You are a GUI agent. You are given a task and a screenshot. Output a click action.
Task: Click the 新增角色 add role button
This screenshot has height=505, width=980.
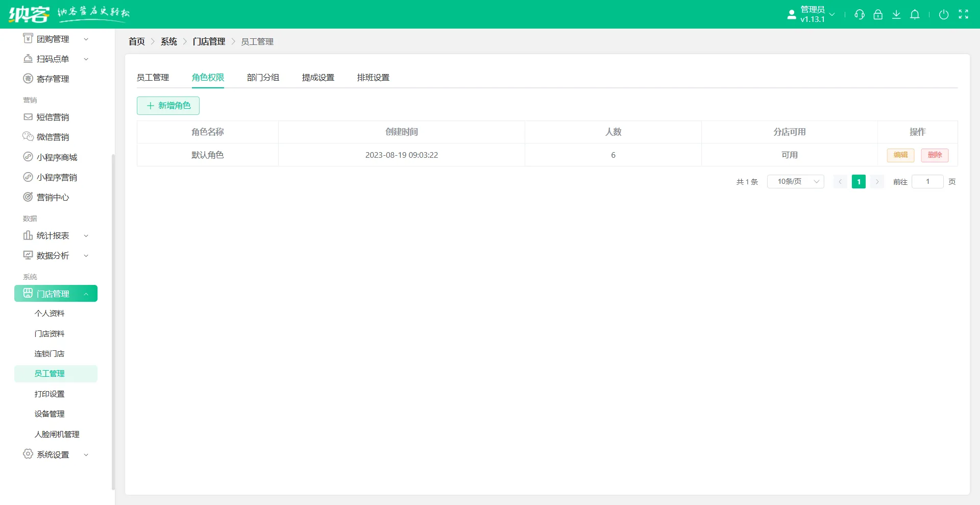pos(168,106)
